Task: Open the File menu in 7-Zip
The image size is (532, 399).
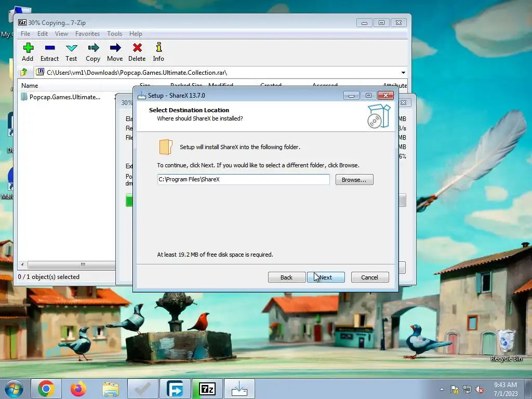Action: pos(25,34)
